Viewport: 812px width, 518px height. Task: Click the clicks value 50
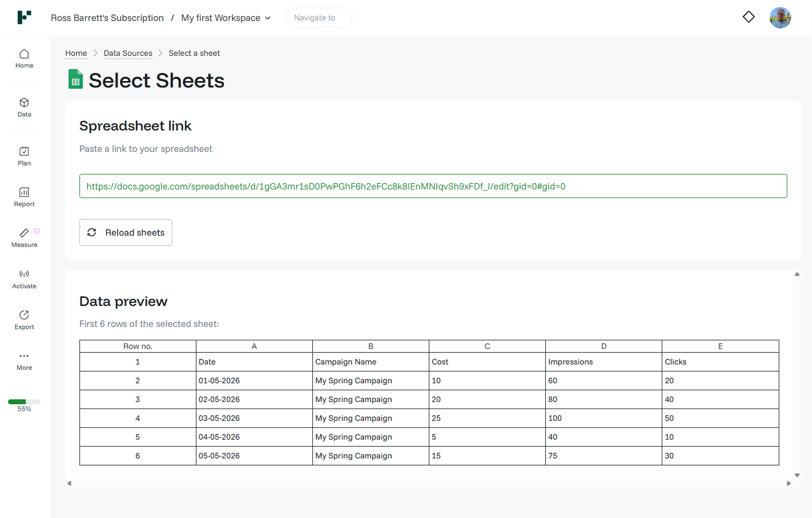point(720,418)
